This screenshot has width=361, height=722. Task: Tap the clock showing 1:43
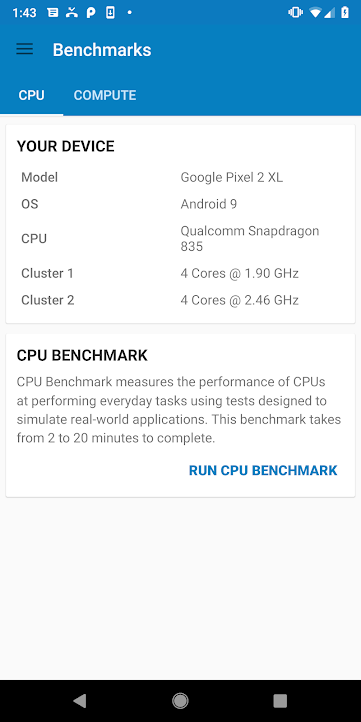(x=24, y=13)
